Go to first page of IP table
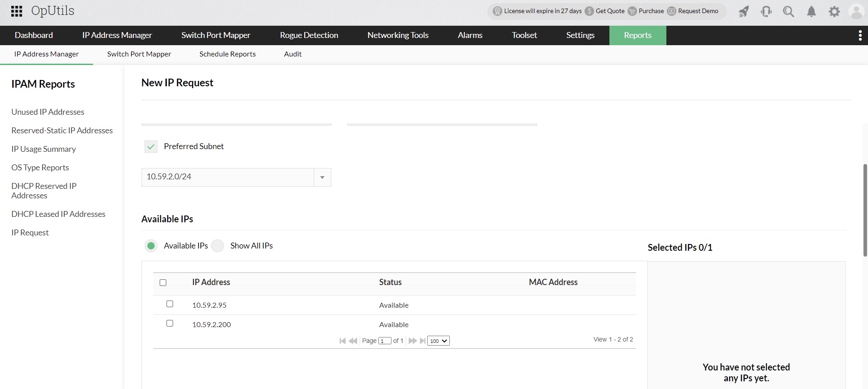This screenshot has width=868, height=389. 343,341
